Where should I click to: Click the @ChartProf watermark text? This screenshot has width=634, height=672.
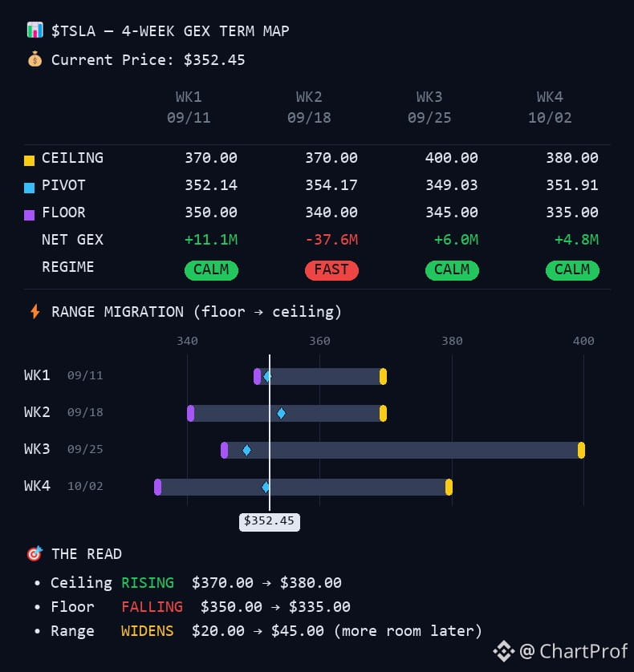[574, 651]
